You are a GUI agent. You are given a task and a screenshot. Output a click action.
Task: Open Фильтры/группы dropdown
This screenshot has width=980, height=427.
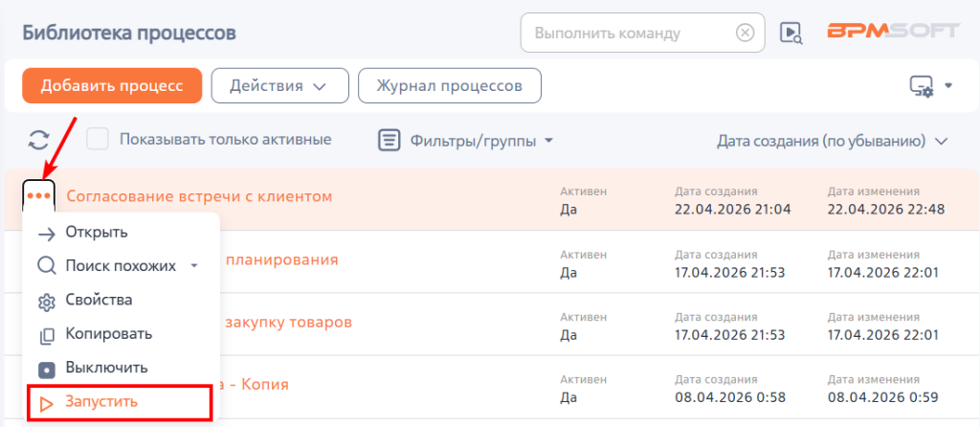point(481,141)
